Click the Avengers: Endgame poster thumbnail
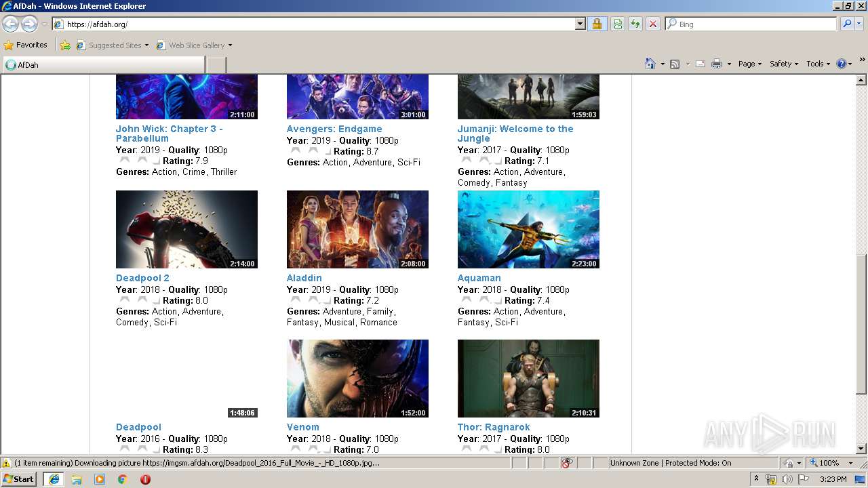Viewport: 868px width, 488px height. pos(357,97)
